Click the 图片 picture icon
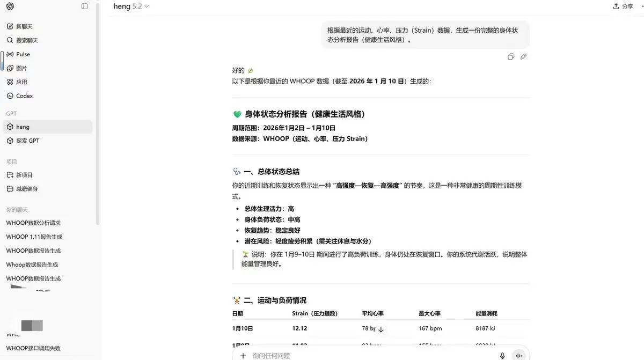This screenshot has height=360, width=644. [x=10, y=68]
